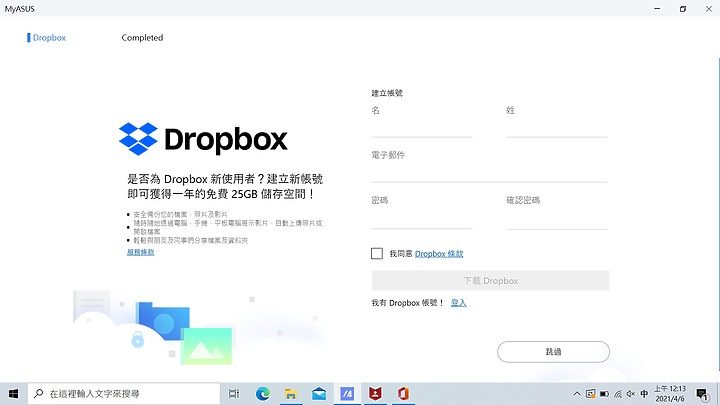
Task: Click the download Dropbox button
Action: coord(490,281)
